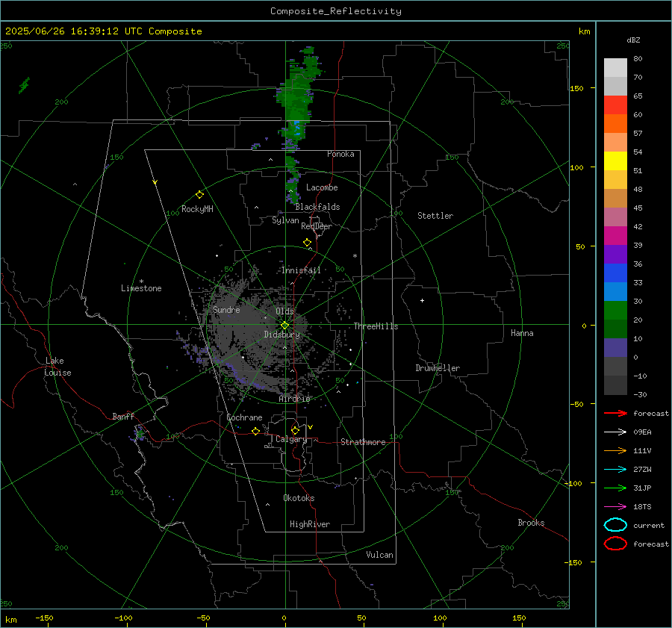Click the Drumheller city label
The height and width of the screenshot is (628, 672).
click(438, 368)
